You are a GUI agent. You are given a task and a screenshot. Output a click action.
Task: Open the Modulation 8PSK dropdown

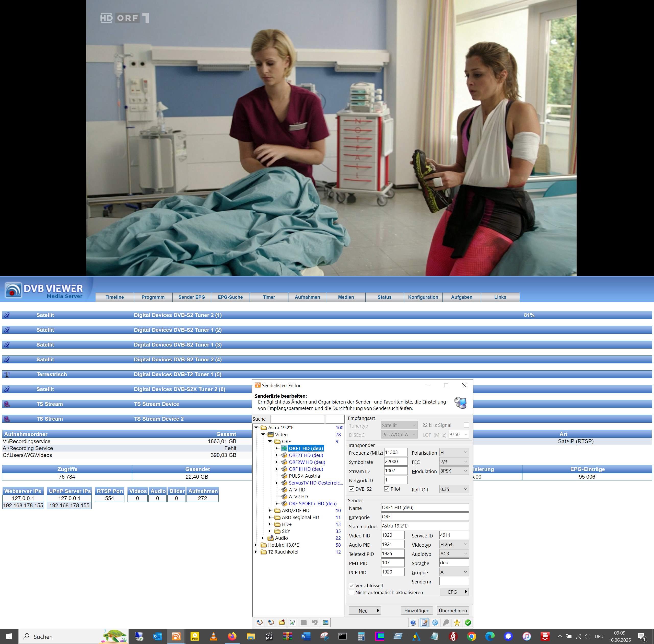click(x=454, y=471)
